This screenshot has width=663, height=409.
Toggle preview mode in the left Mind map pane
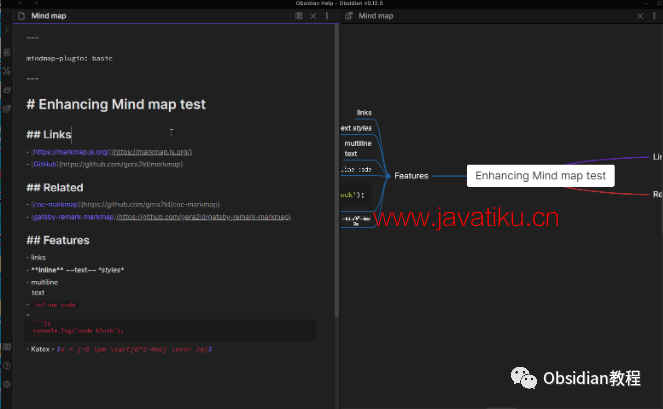coord(299,16)
